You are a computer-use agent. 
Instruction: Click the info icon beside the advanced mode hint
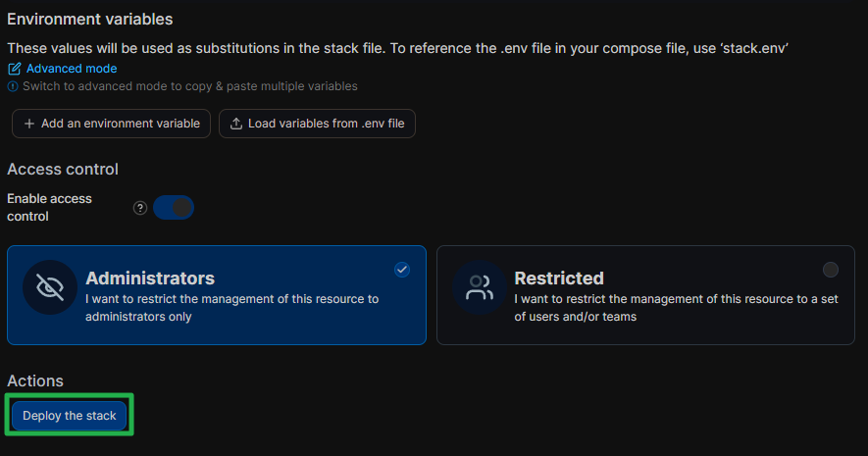[x=13, y=86]
